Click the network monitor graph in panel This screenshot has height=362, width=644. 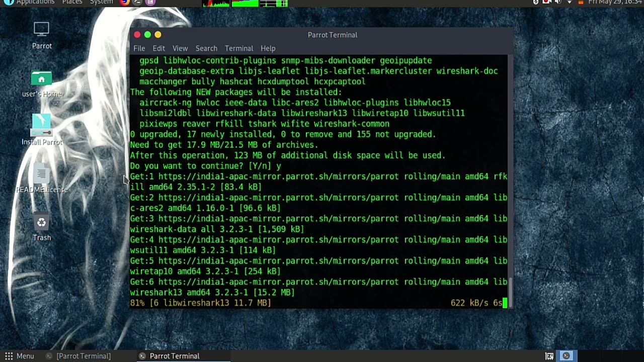point(274,3)
